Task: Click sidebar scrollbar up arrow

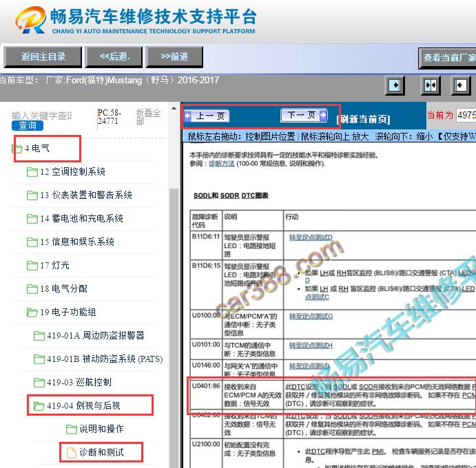Action: pyautogui.click(x=174, y=108)
